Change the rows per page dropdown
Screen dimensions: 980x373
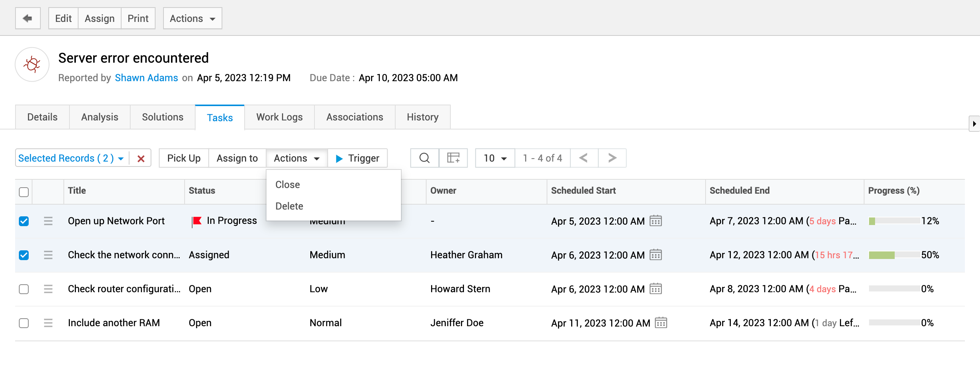(x=495, y=158)
